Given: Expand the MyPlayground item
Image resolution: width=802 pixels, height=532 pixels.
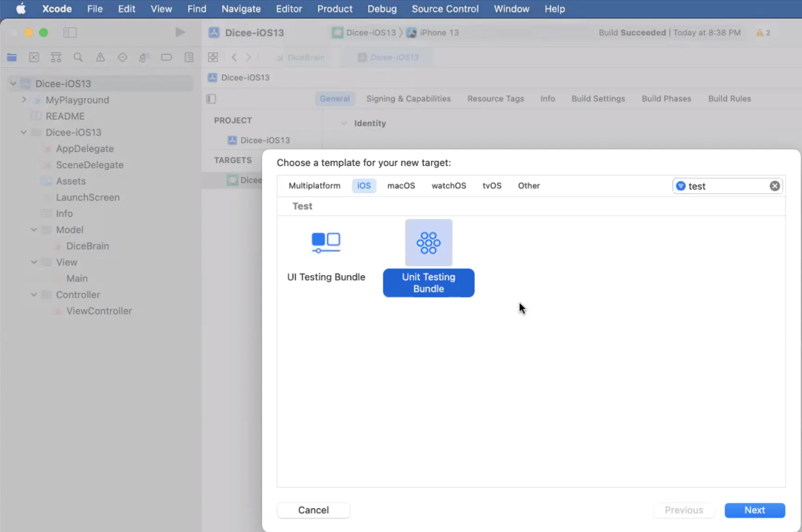Looking at the screenshot, I should 24,100.
